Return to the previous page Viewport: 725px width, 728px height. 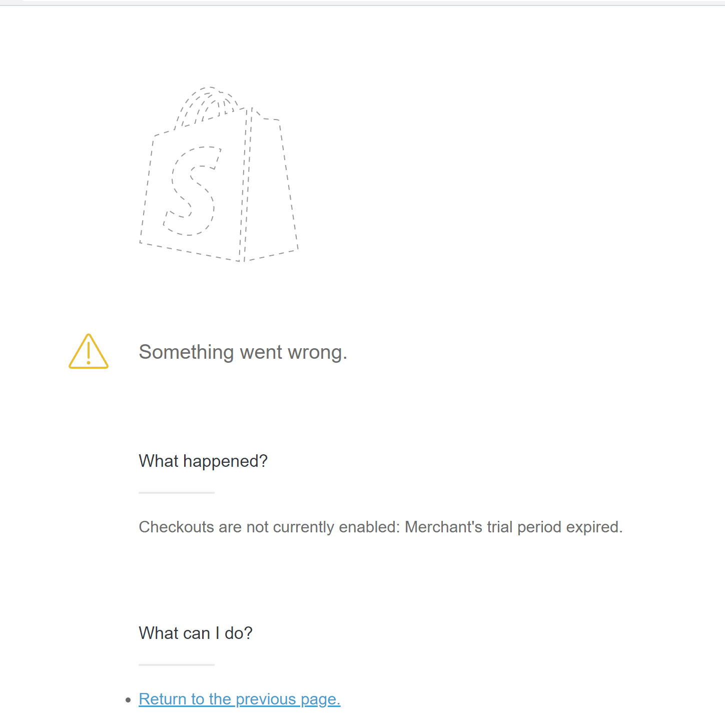tap(239, 699)
